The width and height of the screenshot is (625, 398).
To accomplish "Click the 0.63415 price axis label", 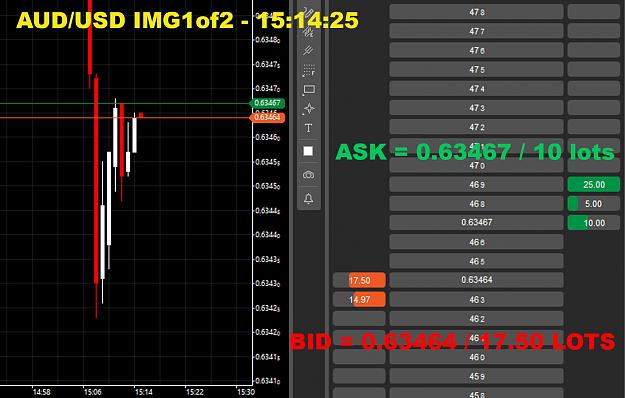I will point(267,356).
